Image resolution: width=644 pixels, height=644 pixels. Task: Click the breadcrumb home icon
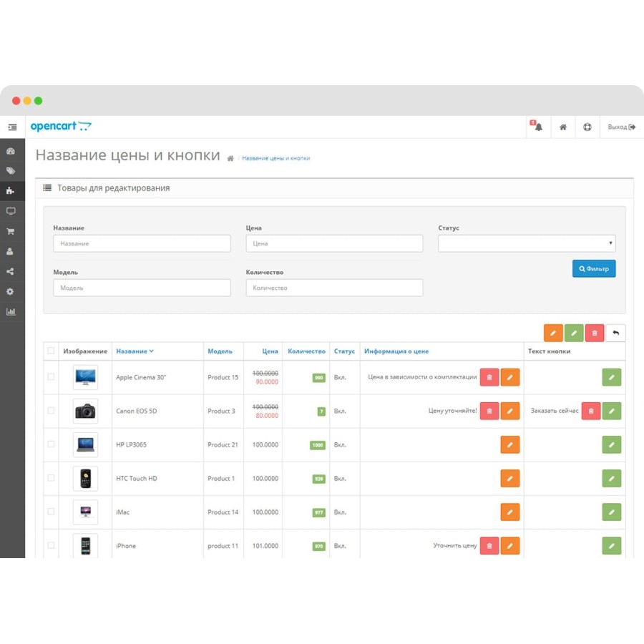(x=230, y=158)
